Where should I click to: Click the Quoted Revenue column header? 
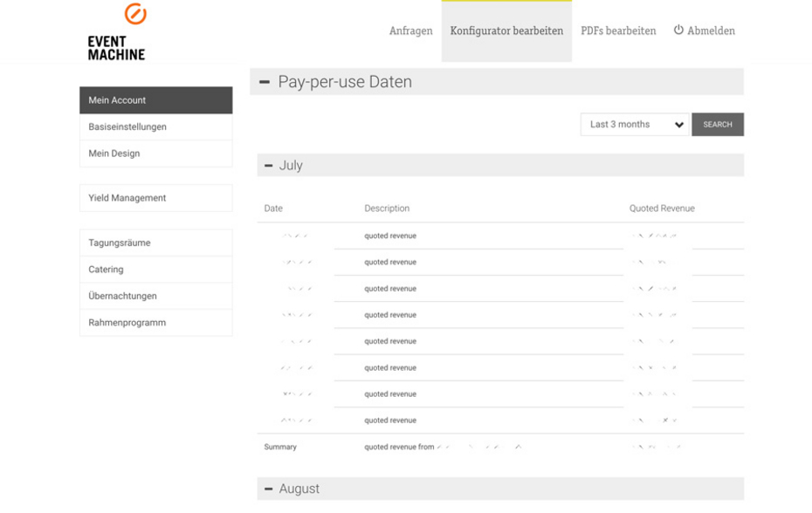click(x=662, y=209)
